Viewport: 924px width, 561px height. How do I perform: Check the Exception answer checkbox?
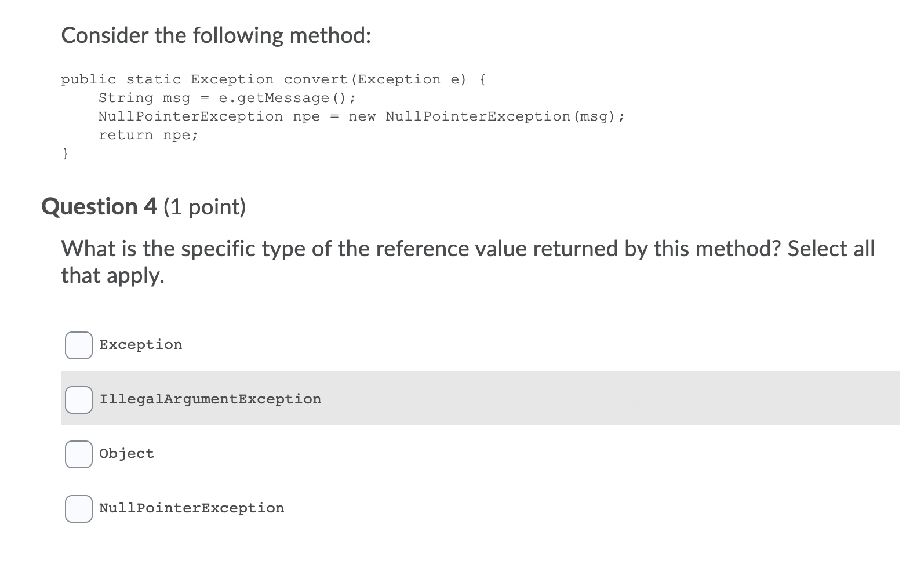pyautogui.click(x=78, y=345)
